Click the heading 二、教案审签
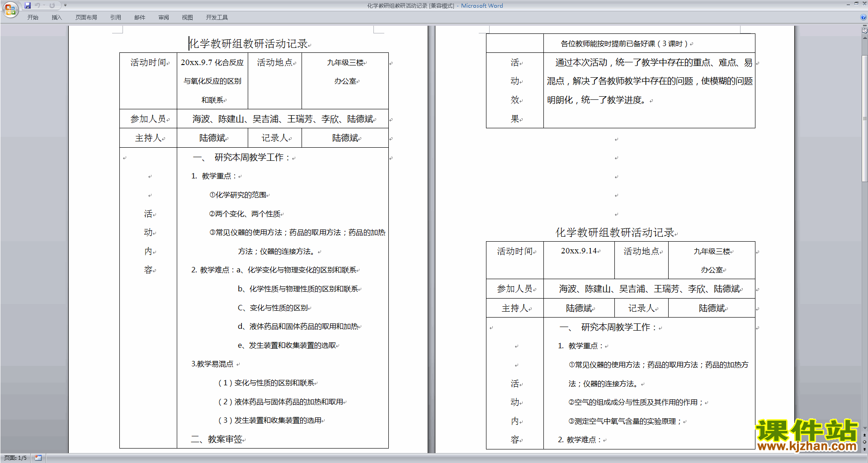The height and width of the screenshot is (463, 868). pos(217,439)
